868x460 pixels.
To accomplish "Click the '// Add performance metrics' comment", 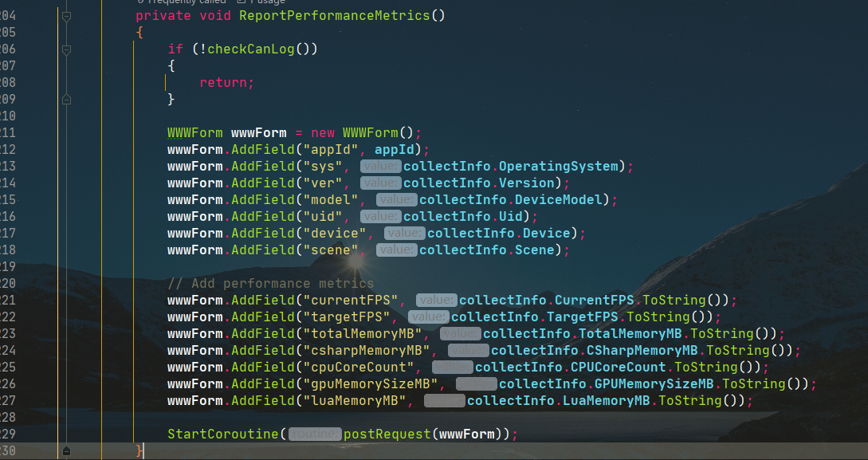I will 271,284.
